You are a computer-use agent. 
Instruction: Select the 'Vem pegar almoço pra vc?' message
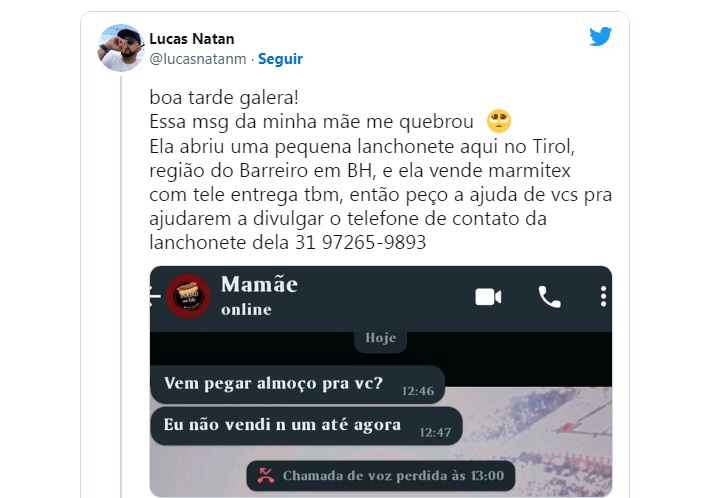(x=297, y=384)
